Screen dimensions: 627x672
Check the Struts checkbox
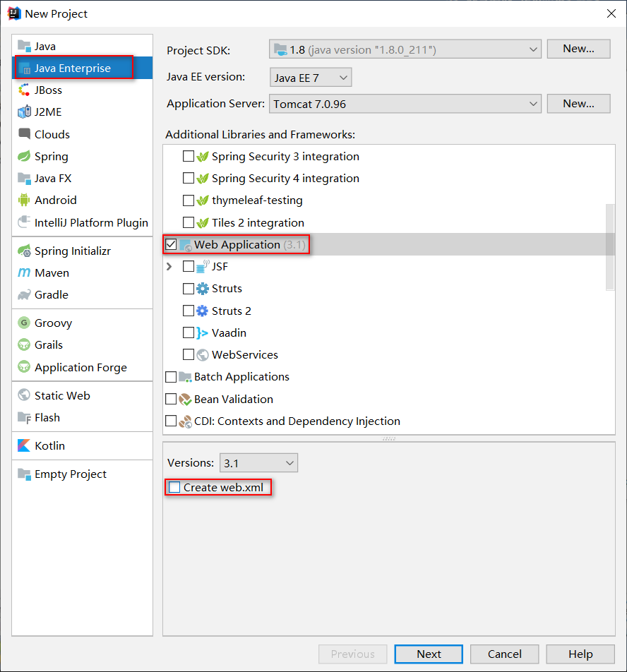coord(188,289)
